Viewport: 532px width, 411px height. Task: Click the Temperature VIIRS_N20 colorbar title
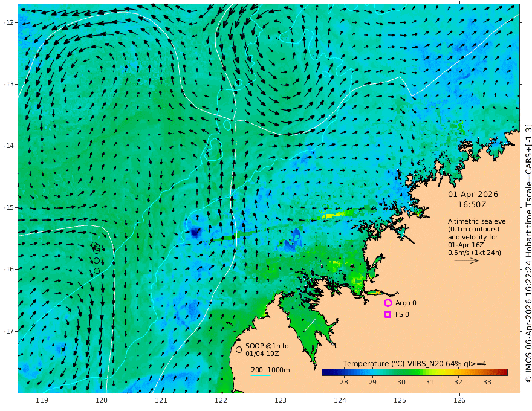click(414, 364)
